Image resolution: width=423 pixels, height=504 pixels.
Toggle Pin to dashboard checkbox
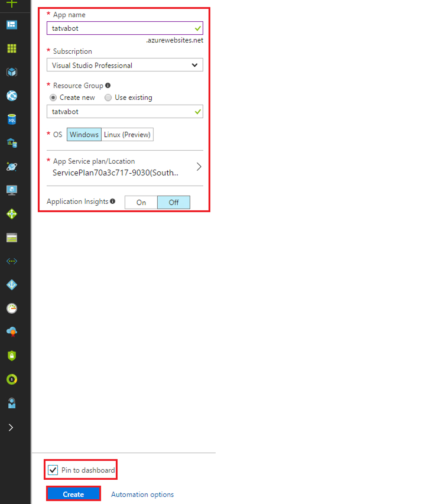[x=53, y=470]
